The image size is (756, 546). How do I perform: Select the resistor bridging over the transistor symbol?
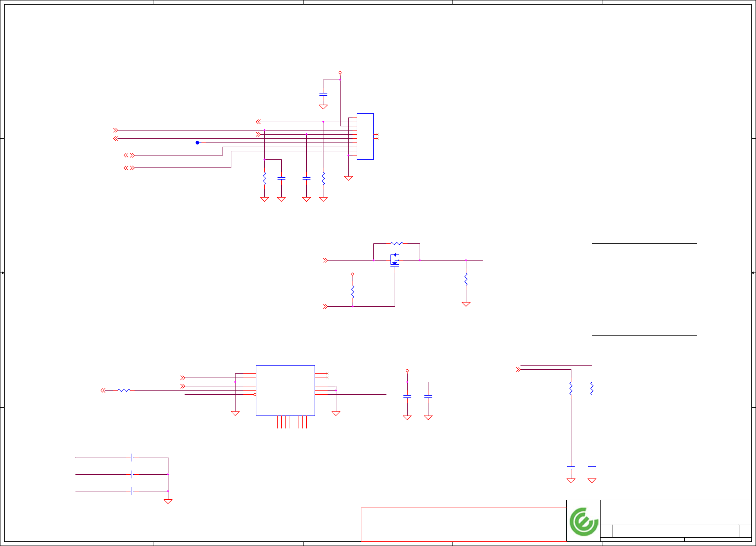397,243
